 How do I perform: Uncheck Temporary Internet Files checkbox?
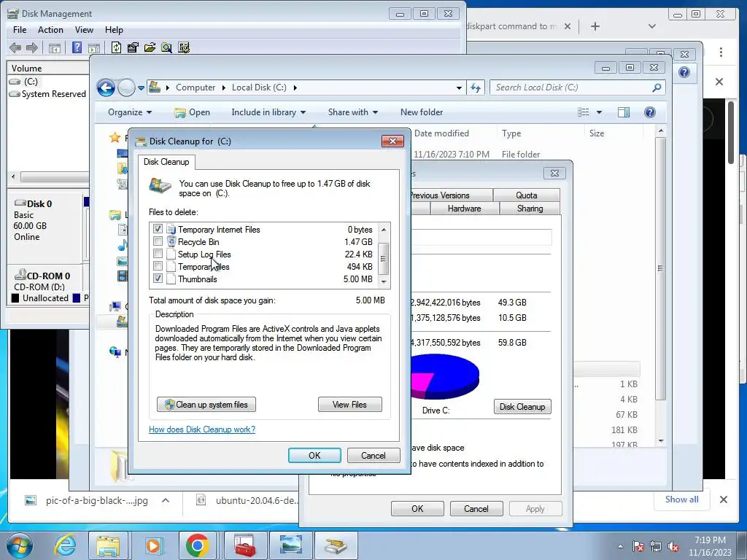pyautogui.click(x=158, y=229)
